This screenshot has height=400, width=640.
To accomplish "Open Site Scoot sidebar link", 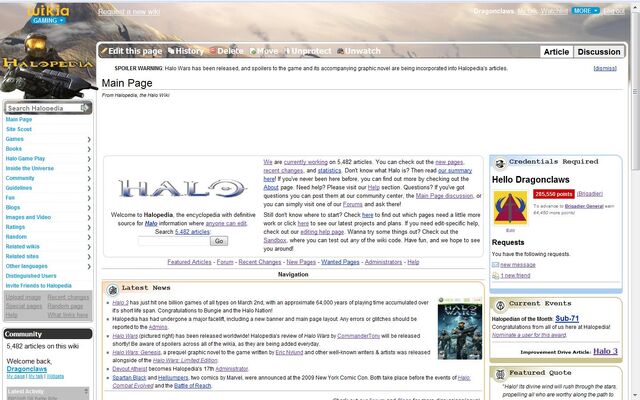I will [19, 129].
